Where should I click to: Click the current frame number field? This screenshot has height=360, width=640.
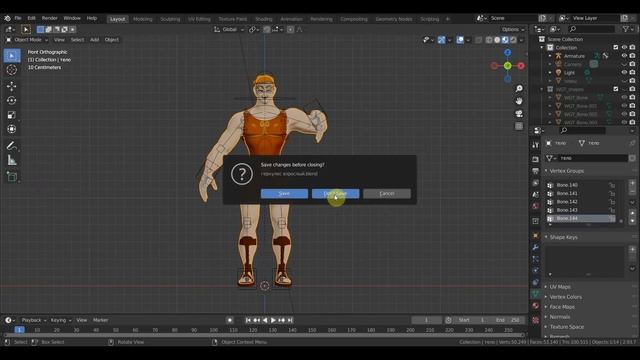click(x=427, y=320)
